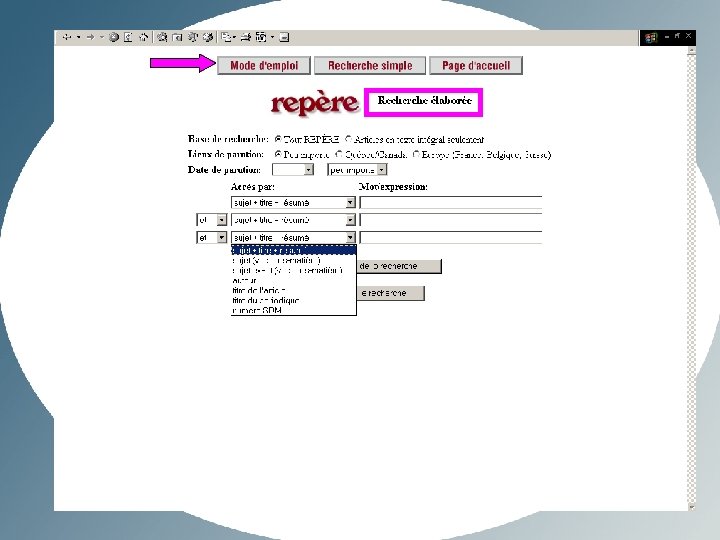
Task: Select the Europe (France, Belgique, Suisse) radio
Action: 416,154
